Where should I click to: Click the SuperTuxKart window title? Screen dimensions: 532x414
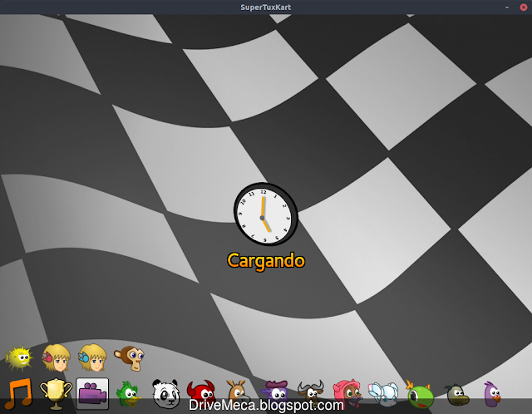(x=266, y=7)
